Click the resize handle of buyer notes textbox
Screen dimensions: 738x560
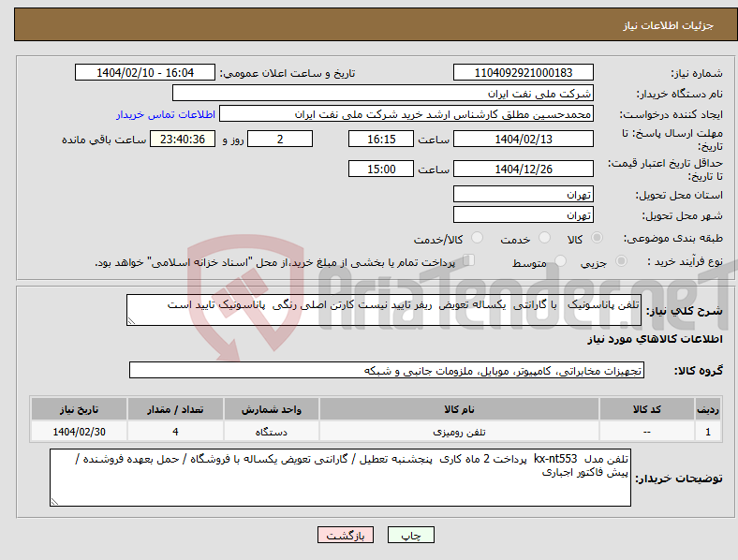(54, 502)
